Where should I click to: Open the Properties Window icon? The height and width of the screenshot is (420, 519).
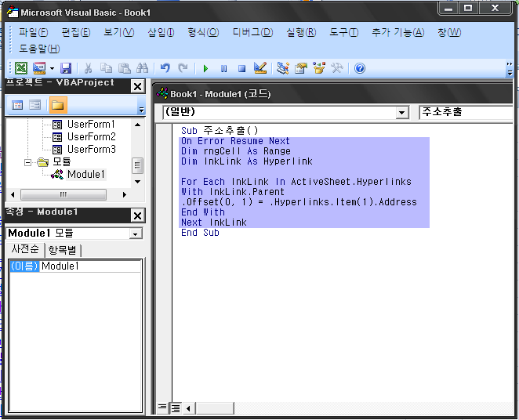[301, 68]
